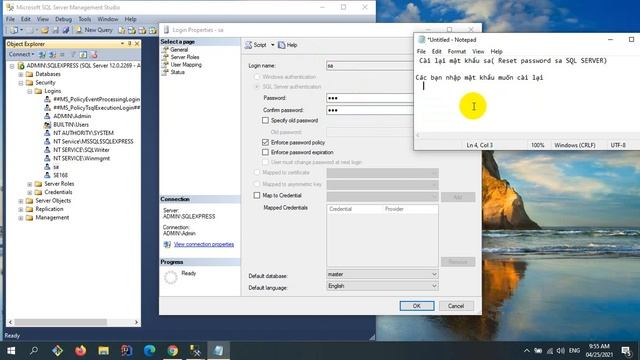Click the New Query toolbar button
The height and width of the screenshot is (360, 640).
point(94,30)
